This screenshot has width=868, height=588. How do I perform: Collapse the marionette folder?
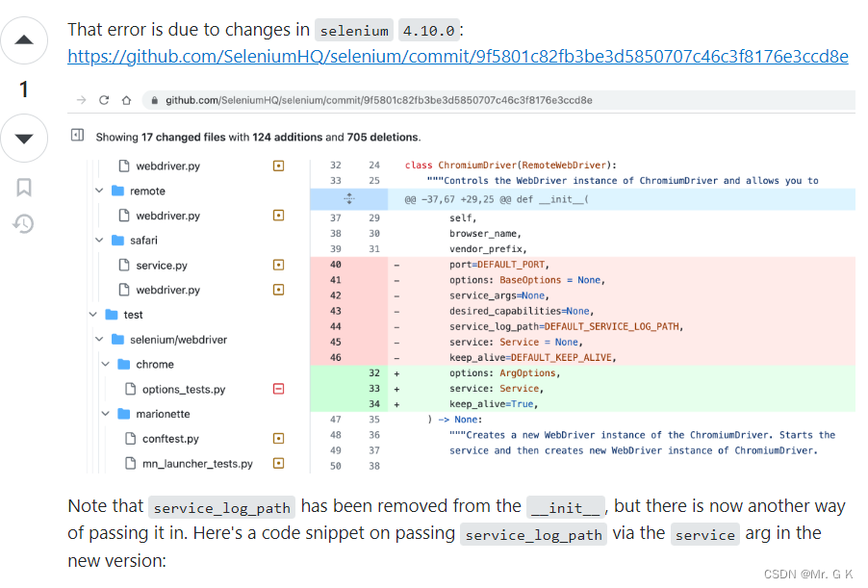106,414
